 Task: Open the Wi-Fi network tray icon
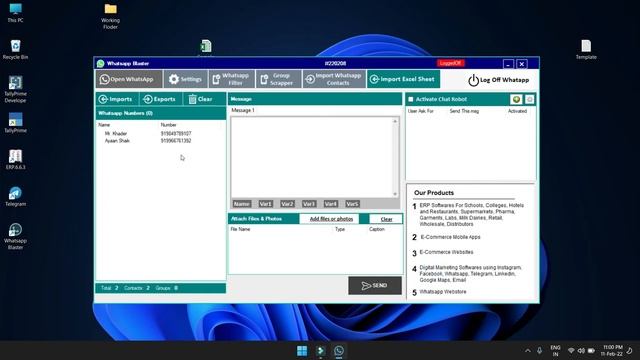coord(571,351)
